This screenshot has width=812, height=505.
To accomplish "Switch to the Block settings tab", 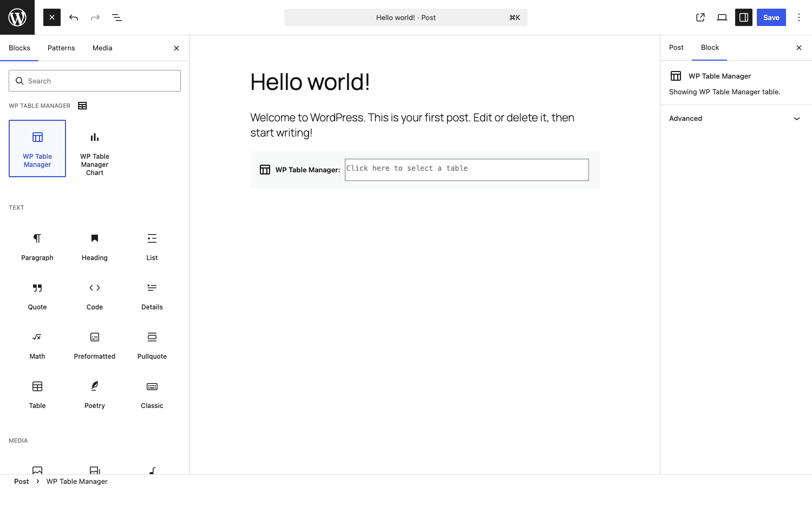I will point(710,48).
